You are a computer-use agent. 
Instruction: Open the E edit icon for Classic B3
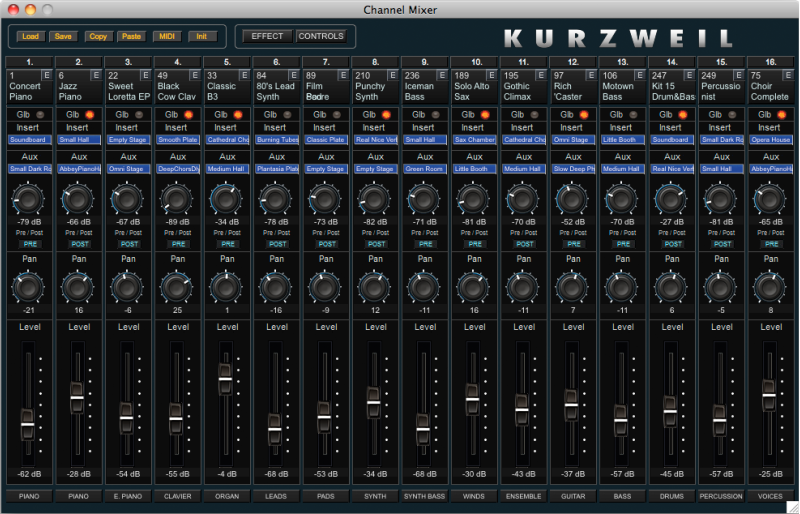243,75
